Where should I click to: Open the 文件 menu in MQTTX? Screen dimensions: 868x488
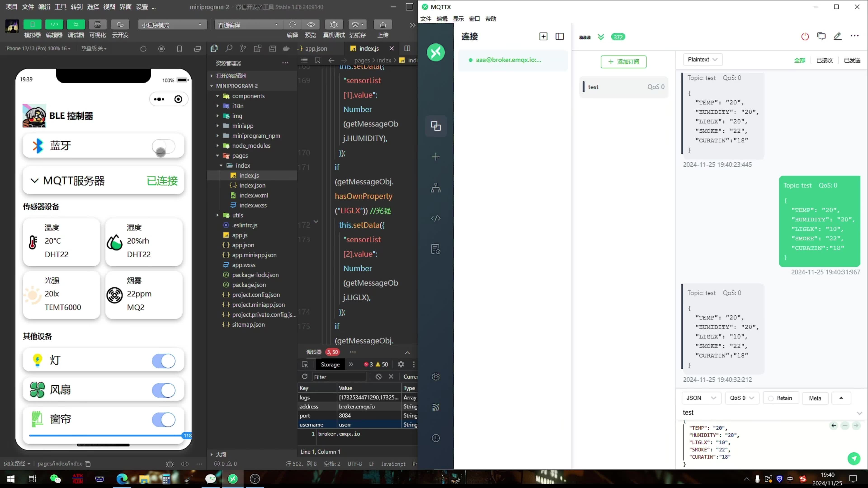(x=426, y=19)
